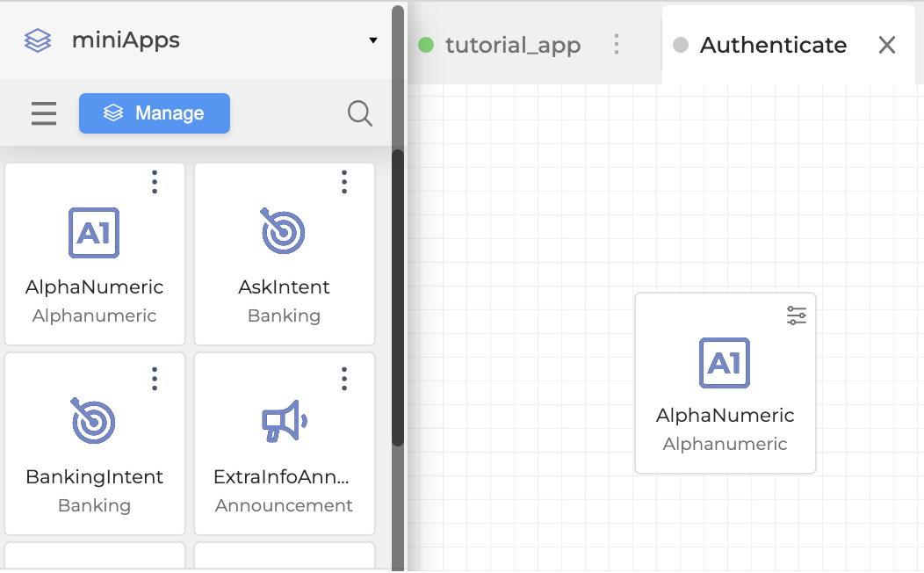Screen dimensions: 924x573
Task: Switch to the tutorial_app tab
Action: pos(512,46)
